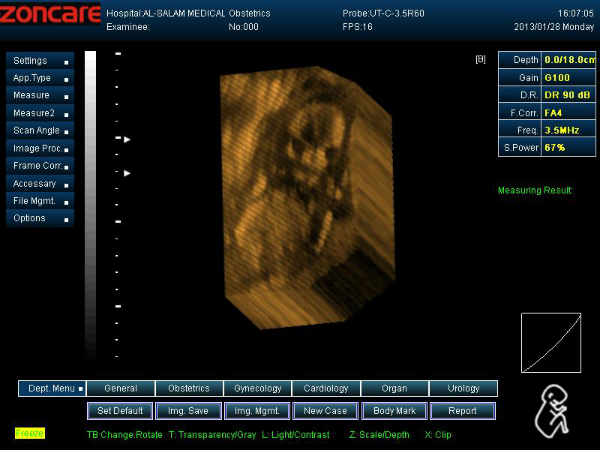Viewport: 600px width, 450px height.
Task: Open the Accessary menu
Action: tap(40, 184)
